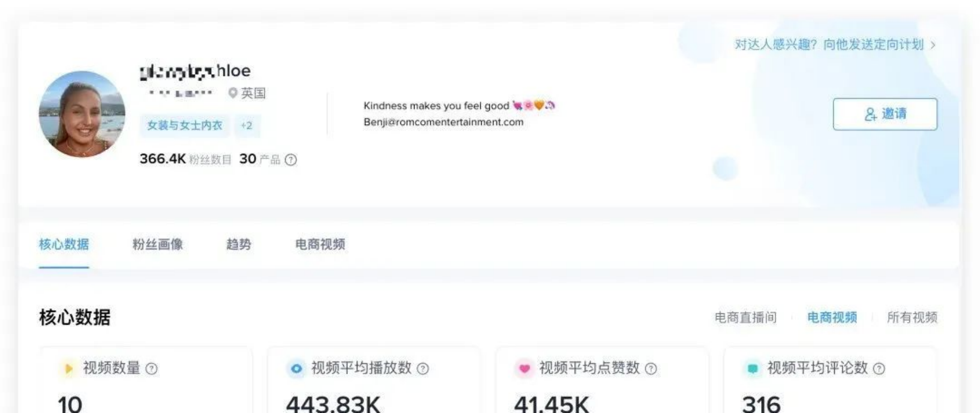Click the help icon beside 视频平均播放数
The width and height of the screenshot is (980, 413).
coord(423,369)
